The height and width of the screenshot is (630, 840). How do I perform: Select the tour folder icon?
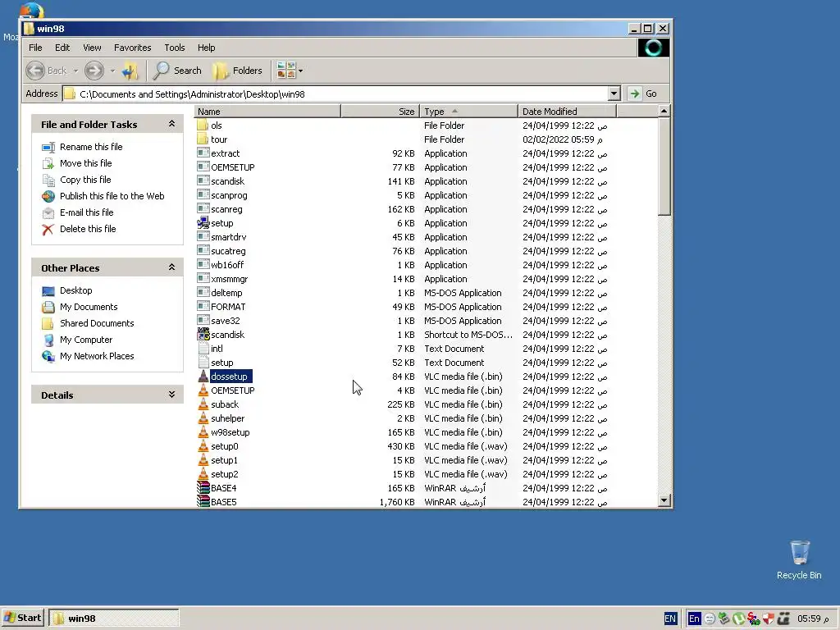pyautogui.click(x=203, y=139)
